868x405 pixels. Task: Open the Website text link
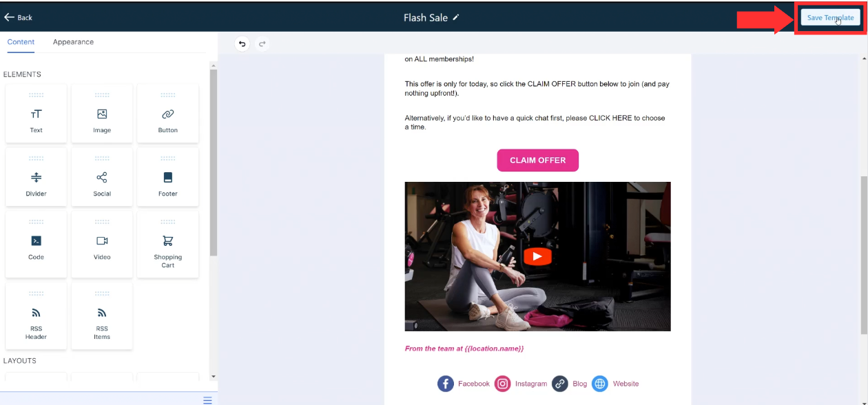point(626,384)
